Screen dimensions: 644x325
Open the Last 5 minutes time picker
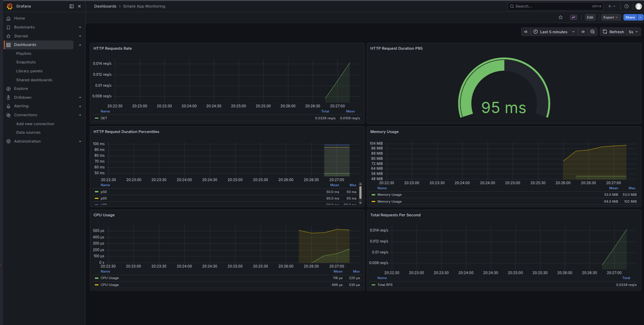point(554,32)
